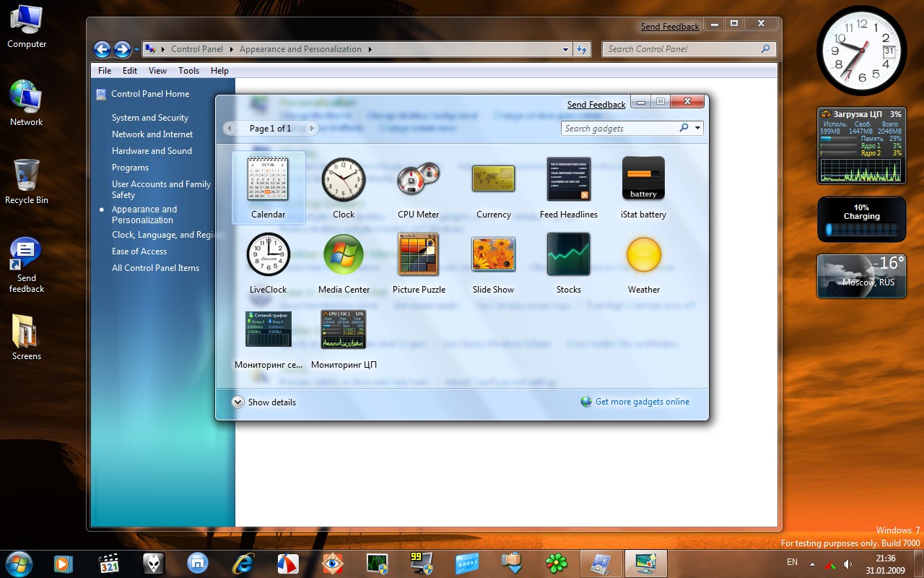
Task: Click Get more gadgets online link
Action: pyautogui.click(x=635, y=402)
